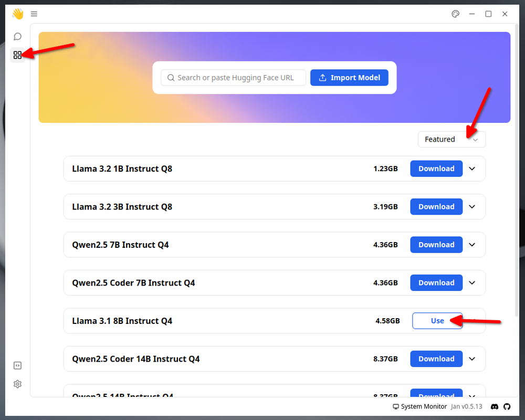Screen dimensions: 525x420
Task: Expand Llama 3.2 3B Instruct Q8 details
Action: (x=472, y=207)
